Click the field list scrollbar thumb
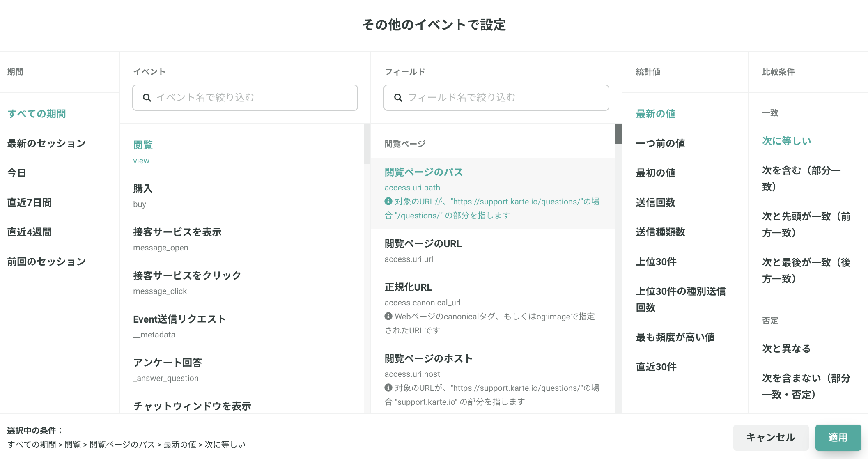This screenshot has height=459, width=868. (x=618, y=134)
